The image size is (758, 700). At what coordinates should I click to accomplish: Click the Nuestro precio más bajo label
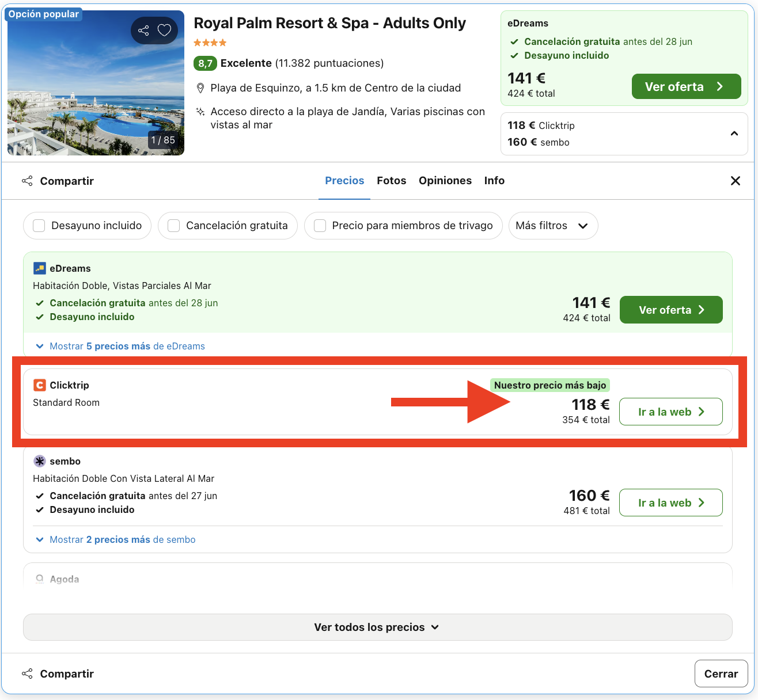[x=550, y=385]
